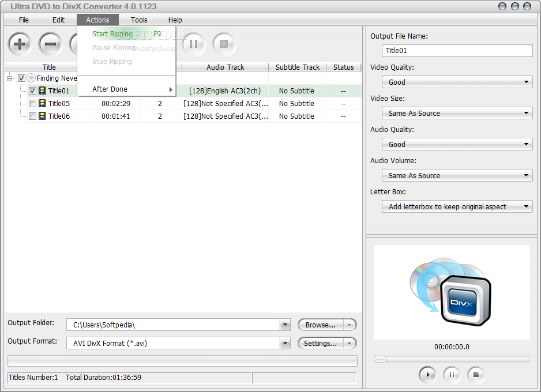541x392 pixels.
Task: Click the DivX logo preview image
Action: (x=450, y=292)
